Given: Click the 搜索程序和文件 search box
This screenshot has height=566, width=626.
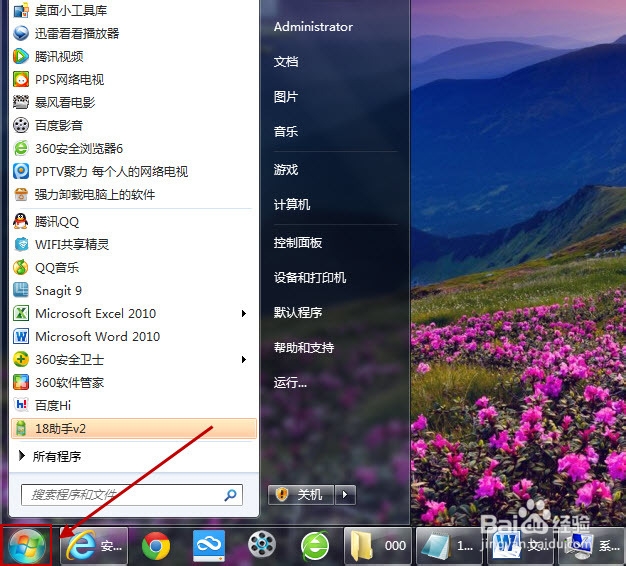Looking at the screenshot, I should pos(132,495).
